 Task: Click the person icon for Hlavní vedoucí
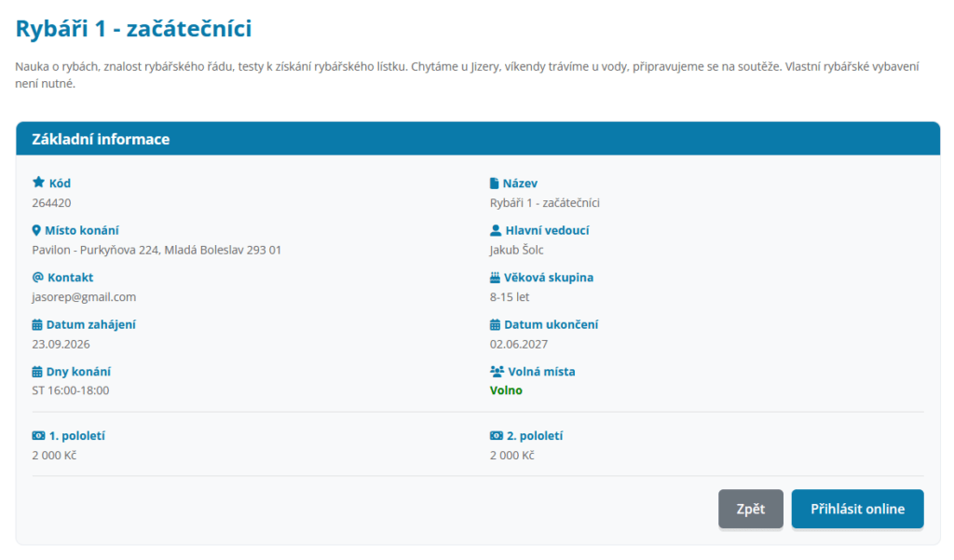point(496,230)
